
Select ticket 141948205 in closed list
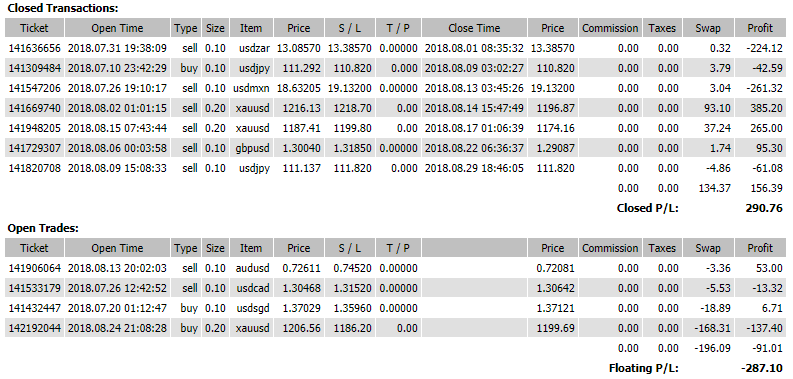tap(34, 128)
